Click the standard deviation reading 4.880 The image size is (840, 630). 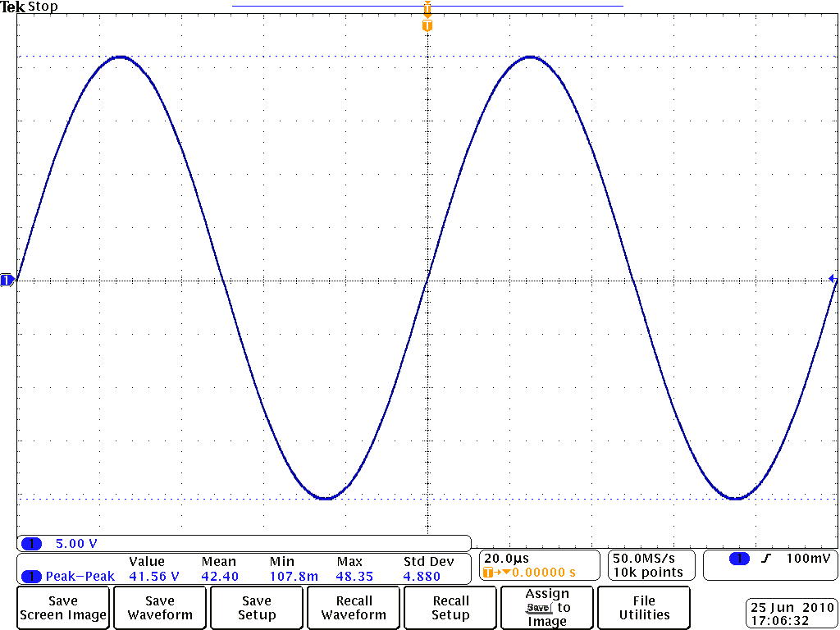[422, 577]
